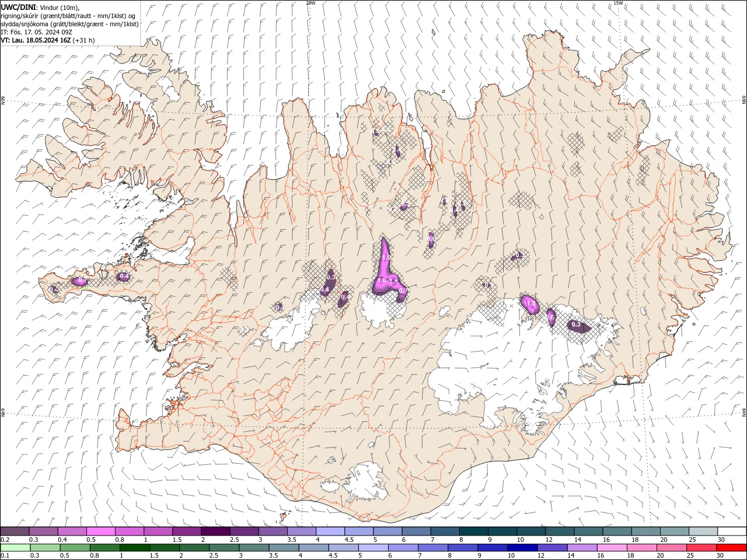The image size is (747, 560).
Task: Select the snow legend swatch labeled 14
Action: [x=588, y=531]
